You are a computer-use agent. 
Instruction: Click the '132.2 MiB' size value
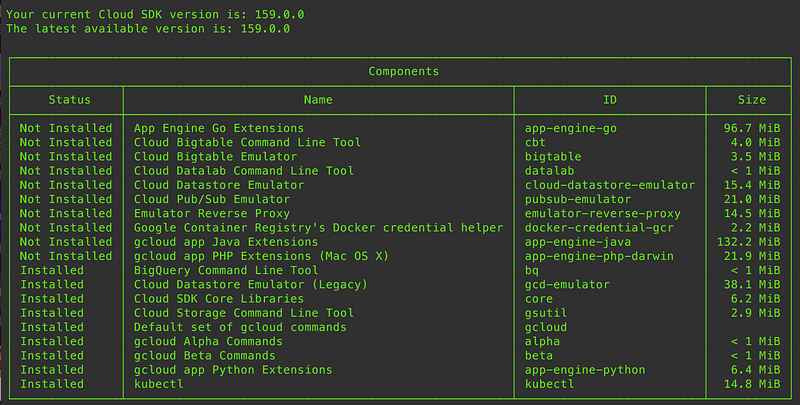748,242
